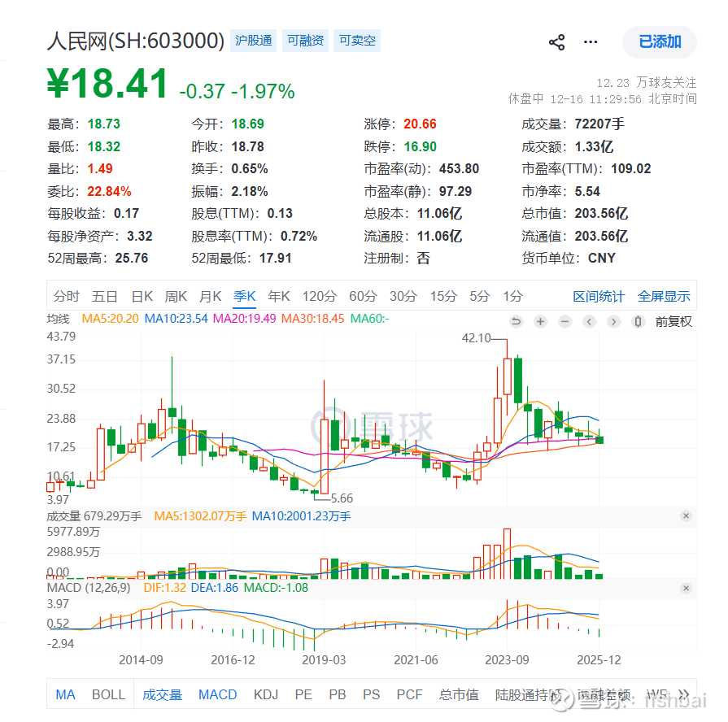This screenshot has height=722, width=728.
Task: Click the MA10:23.54 legend label
Action: click(176, 319)
